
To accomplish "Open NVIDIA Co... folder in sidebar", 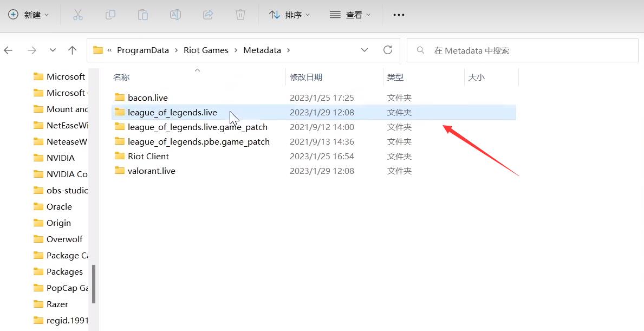I will (x=60, y=174).
